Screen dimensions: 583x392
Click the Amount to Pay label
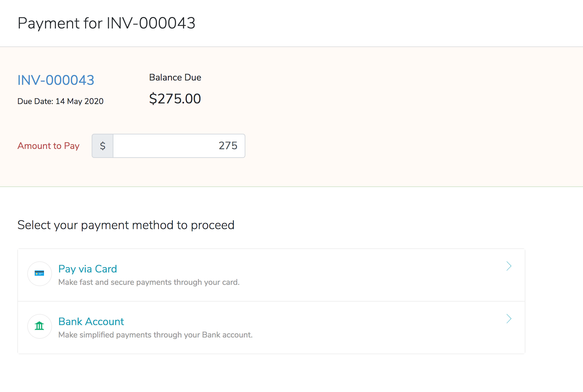[x=48, y=146]
